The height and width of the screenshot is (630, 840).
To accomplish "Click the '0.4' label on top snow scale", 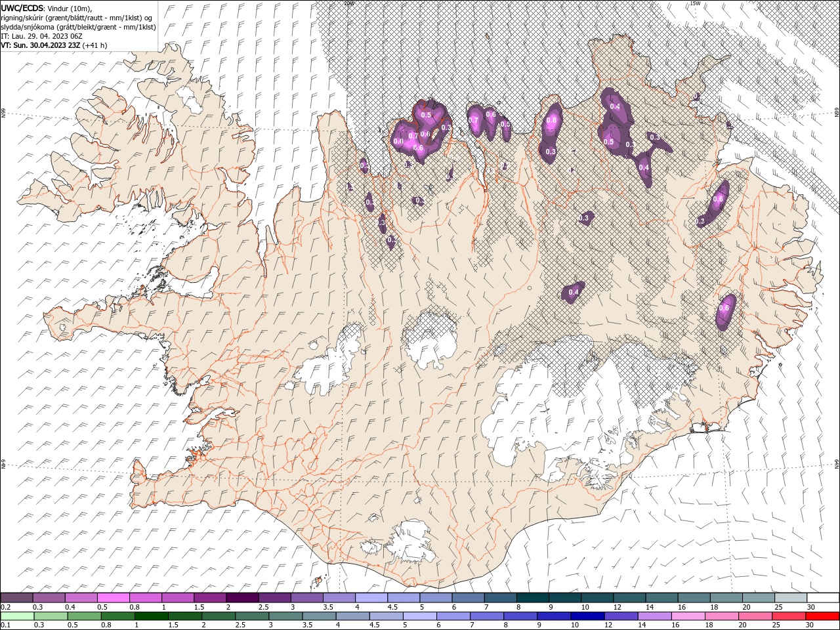I will coord(70,607).
